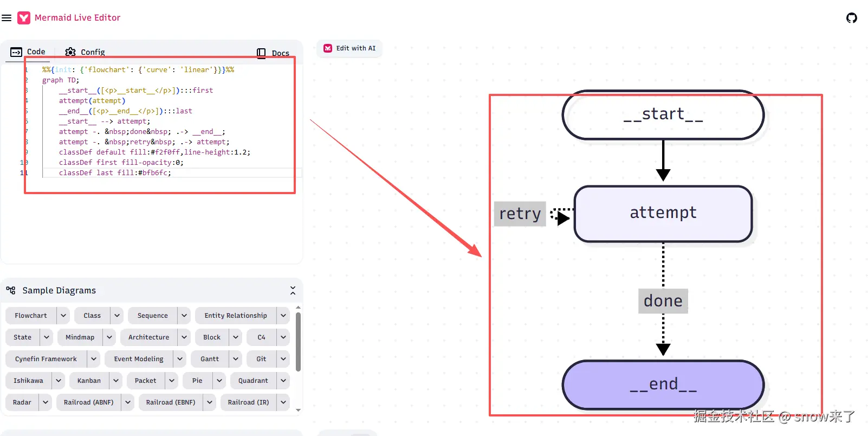Load the Quadrant sample diagram

point(253,381)
